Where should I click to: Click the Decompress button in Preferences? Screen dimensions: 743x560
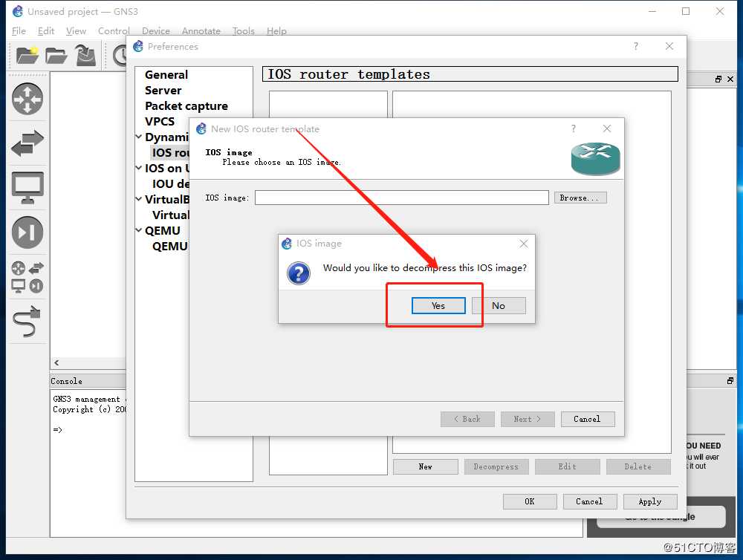pos(496,466)
